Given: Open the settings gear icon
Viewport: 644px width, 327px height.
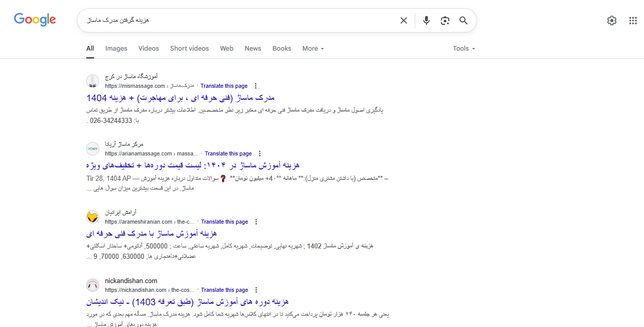Looking at the screenshot, I should tap(611, 20).
